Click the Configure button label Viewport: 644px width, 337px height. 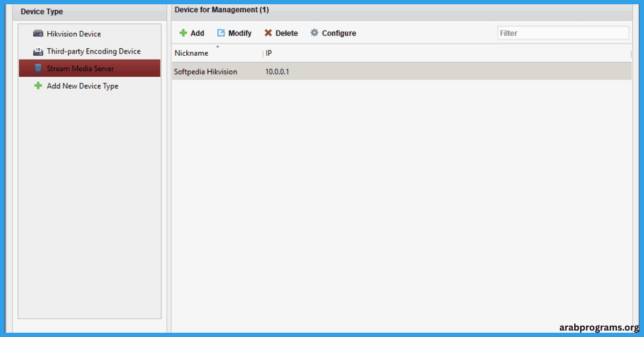pyautogui.click(x=339, y=33)
